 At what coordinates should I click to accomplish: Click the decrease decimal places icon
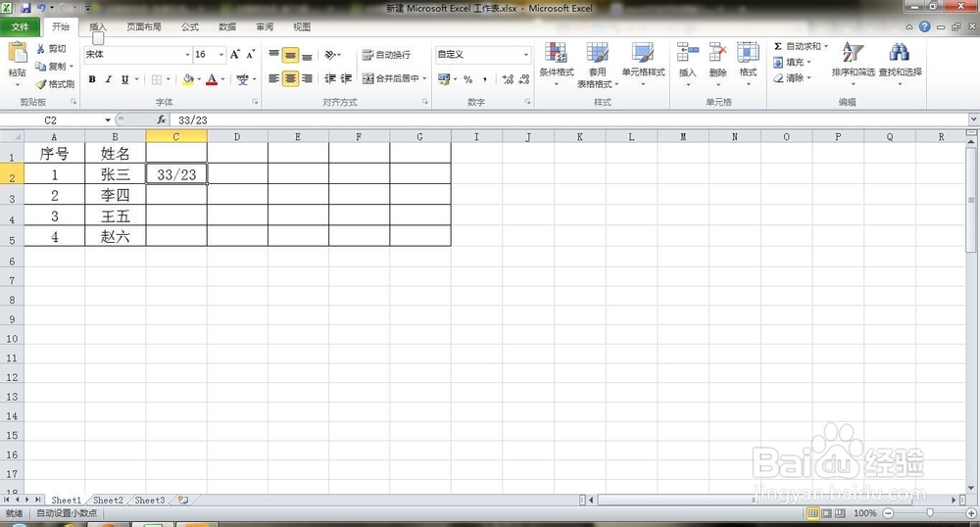pos(523,79)
